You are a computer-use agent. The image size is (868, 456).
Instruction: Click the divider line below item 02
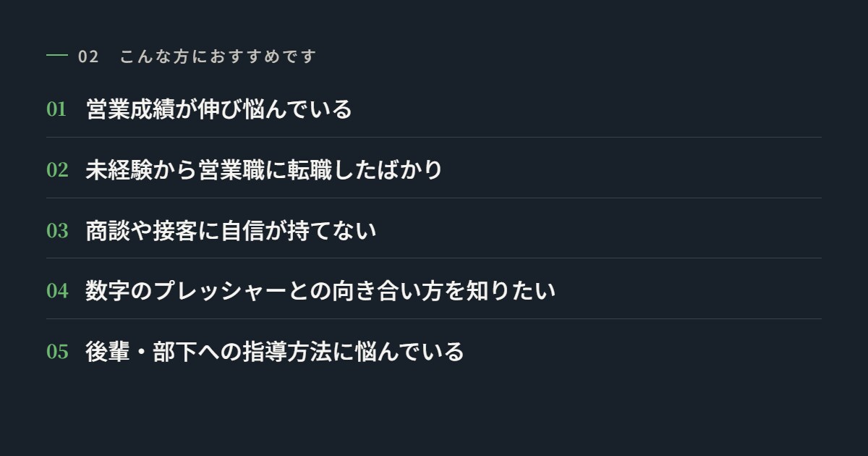(434, 198)
